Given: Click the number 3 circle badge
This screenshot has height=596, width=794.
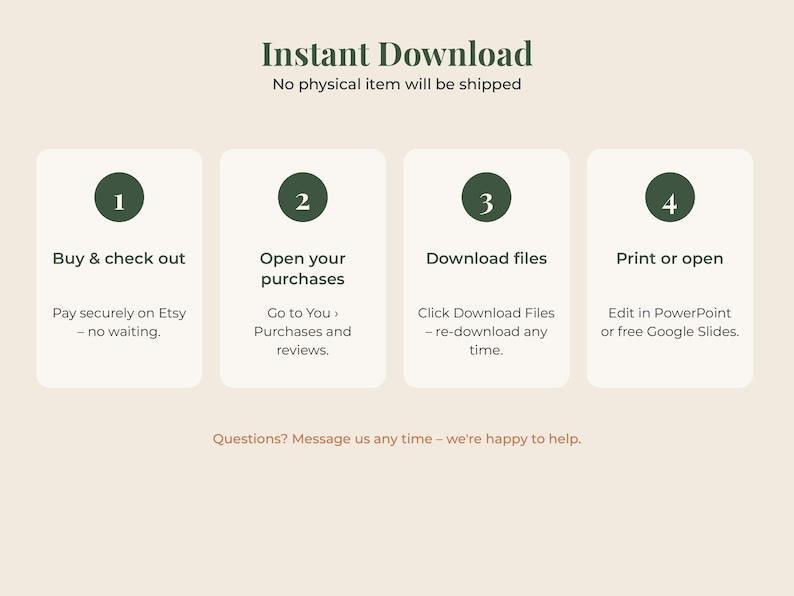Looking at the screenshot, I should click(x=486, y=197).
